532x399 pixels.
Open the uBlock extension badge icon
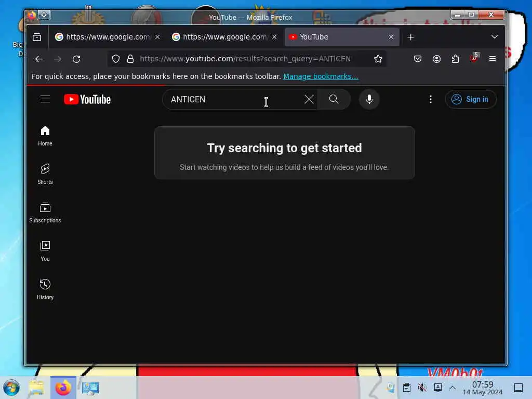[474, 58]
